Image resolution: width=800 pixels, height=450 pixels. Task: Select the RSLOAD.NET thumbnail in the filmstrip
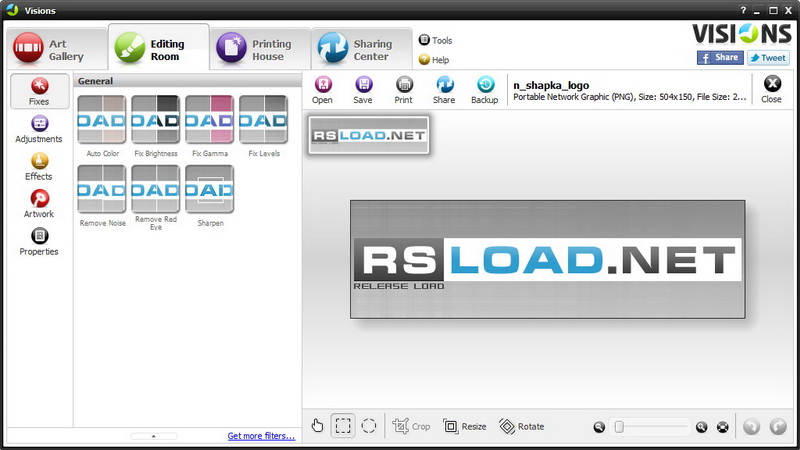pyautogui.click(x=369, y=135)
